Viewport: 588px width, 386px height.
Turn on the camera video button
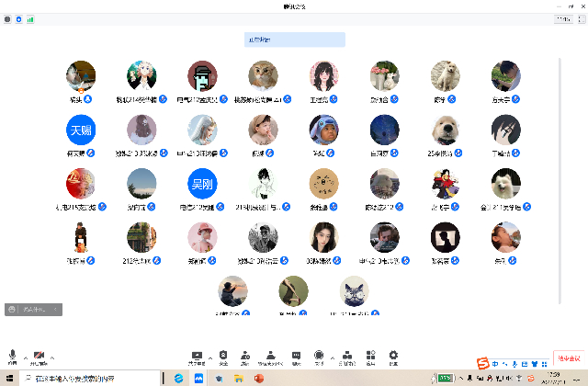[40, 356]
